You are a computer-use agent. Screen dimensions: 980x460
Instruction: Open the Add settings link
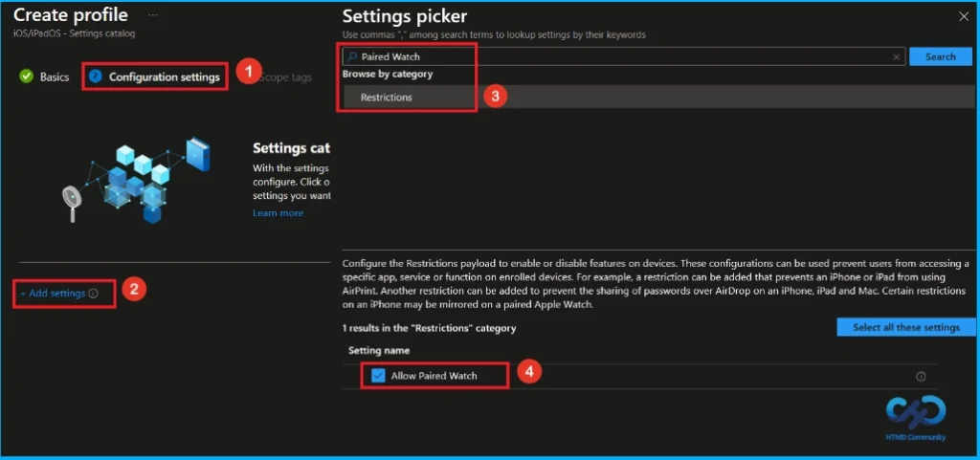coord(53,294)
